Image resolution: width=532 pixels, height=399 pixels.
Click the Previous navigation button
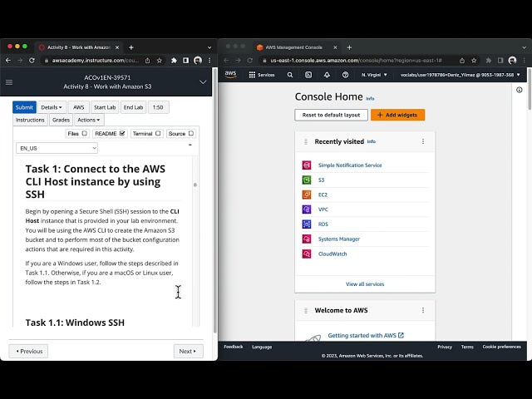click(28, 351)
